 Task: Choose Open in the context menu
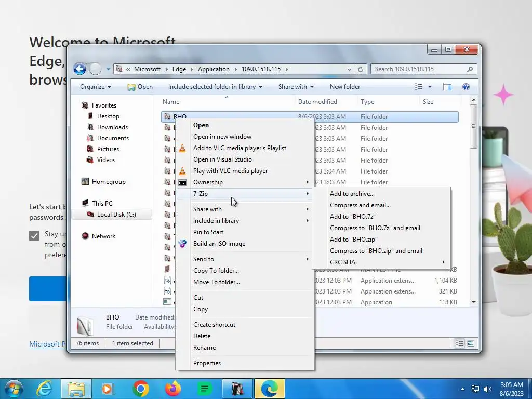tap(245, 125)
